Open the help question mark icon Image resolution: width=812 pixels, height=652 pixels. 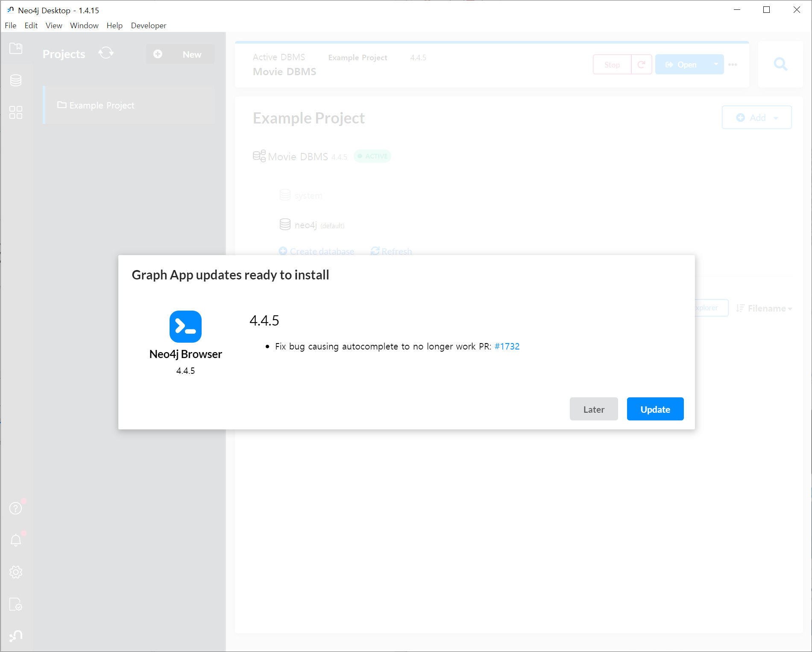(16, 508)
